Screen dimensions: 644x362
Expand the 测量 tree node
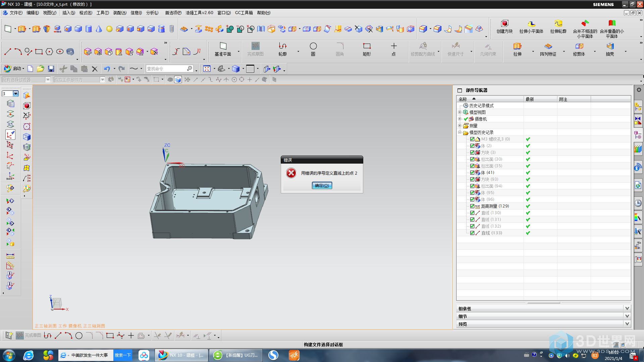[460, 126]
